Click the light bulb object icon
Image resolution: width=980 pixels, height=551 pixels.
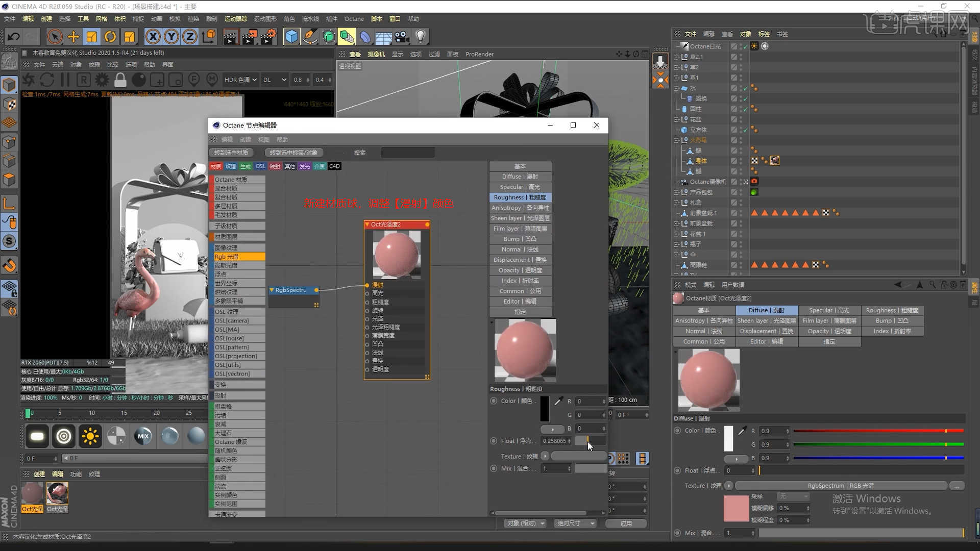pos(420,37)
